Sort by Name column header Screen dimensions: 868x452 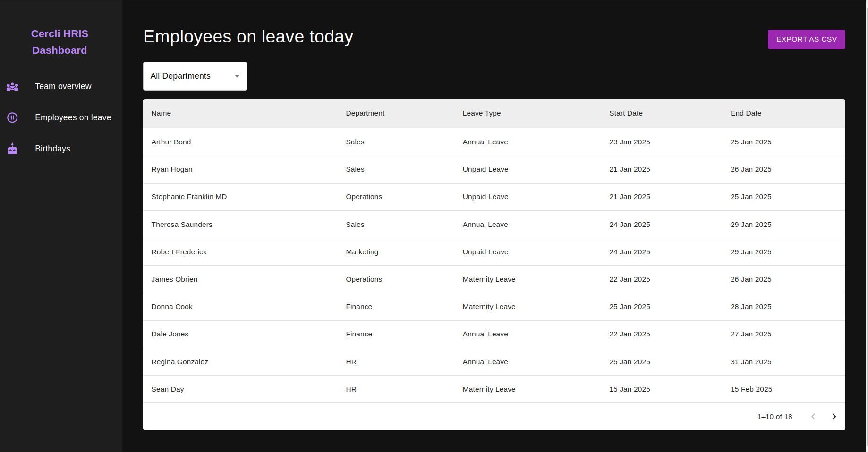[161, 113]
